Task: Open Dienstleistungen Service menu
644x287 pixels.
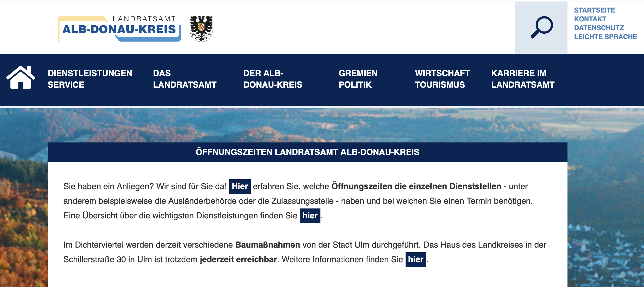Action: point(90,79)
